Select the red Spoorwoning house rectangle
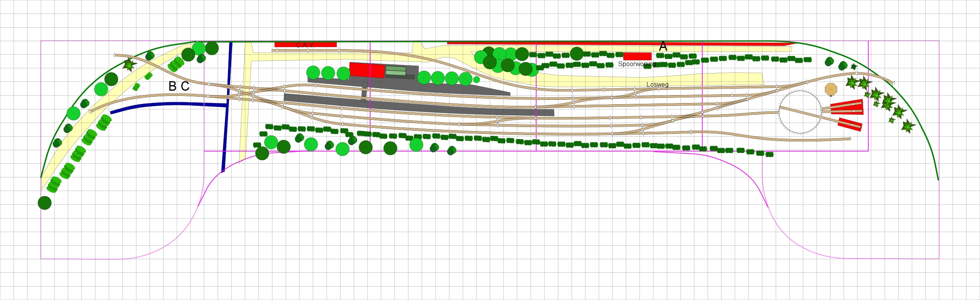 tap(637, 56)
